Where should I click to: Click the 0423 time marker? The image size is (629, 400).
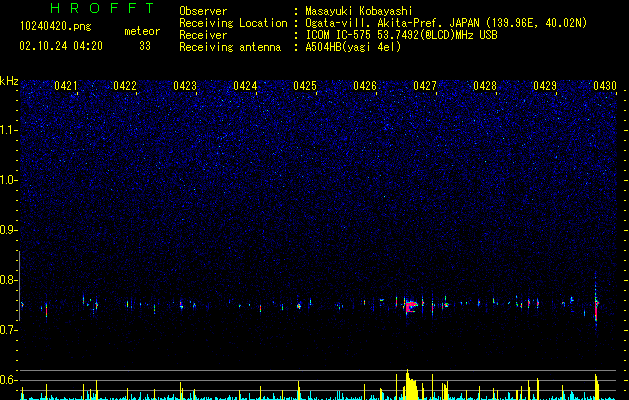(185, 86)
